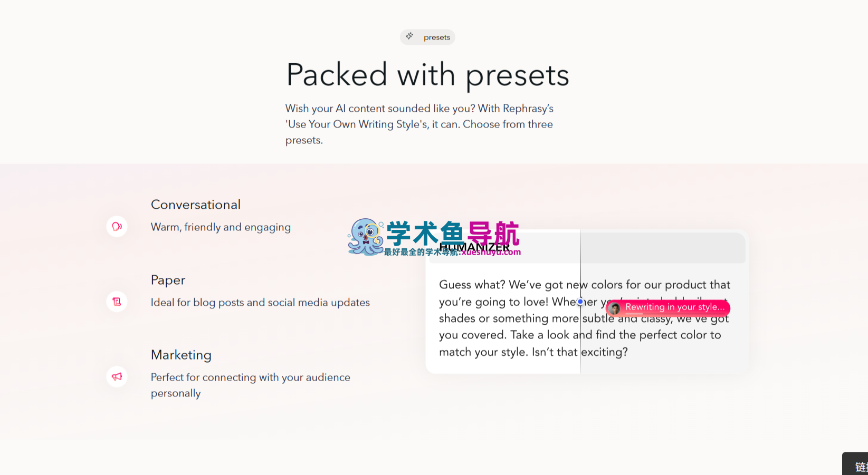868x475 pixels.
Task: Click the Marketing megaphone icon
Action: pyautogui.click(x=117, y=376)
